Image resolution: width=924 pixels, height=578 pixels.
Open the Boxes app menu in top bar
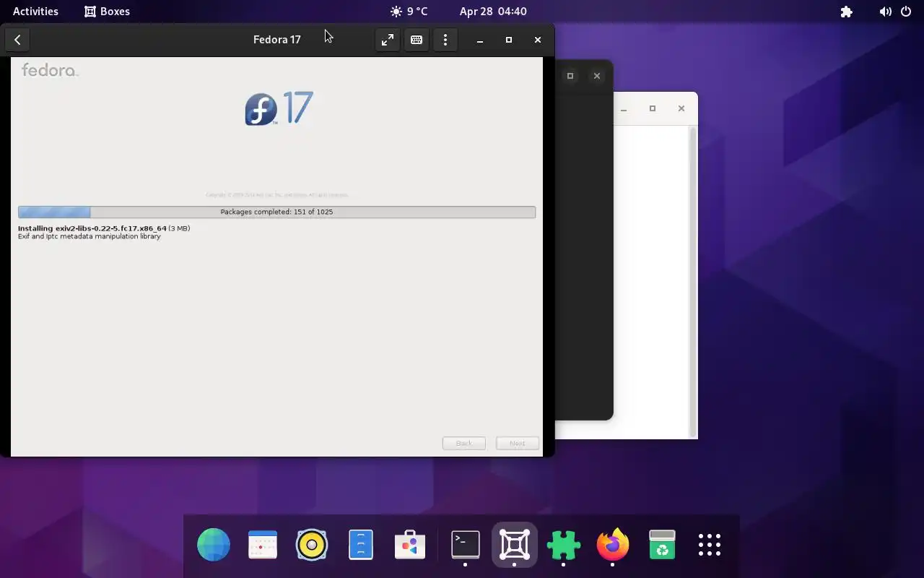click(x=108, y=12)
